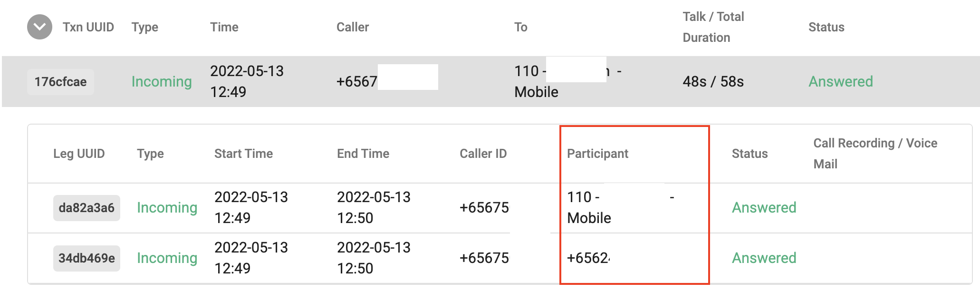Viewport: 980px width, 292px height.
Task: Select the 48s / 58s duration cell
Action: (x=713, y=82)
